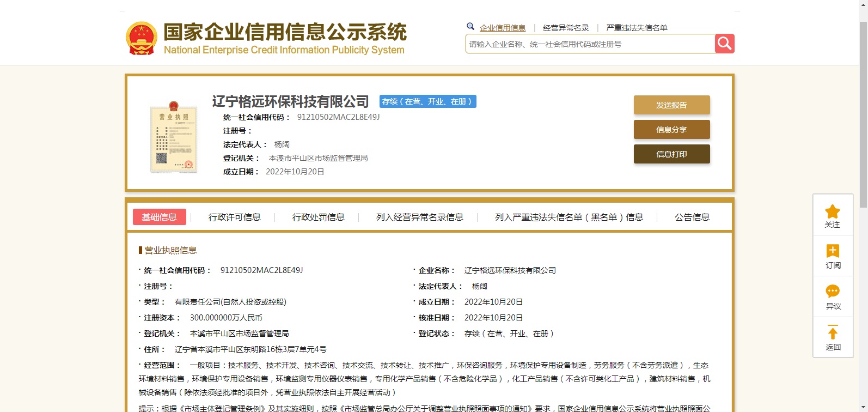Image resolution: width=868 pixels, height=412 pixels.
Task: Click the 关注 star icon
Action: pos(833,211)
